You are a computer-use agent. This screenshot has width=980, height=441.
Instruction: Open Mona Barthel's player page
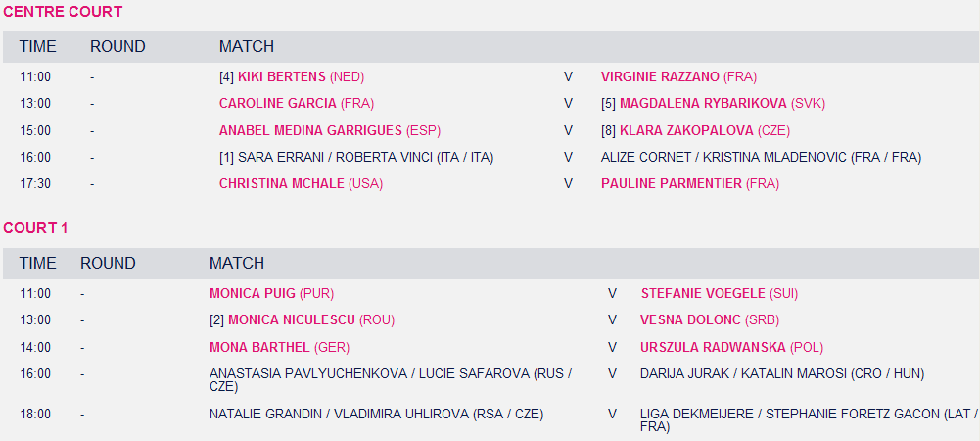point(259,347)
